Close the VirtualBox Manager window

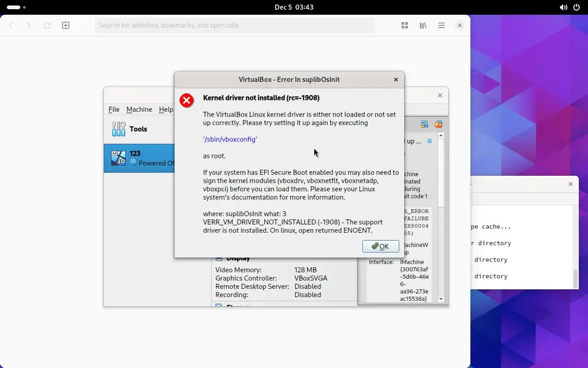(x=440, y=95)
